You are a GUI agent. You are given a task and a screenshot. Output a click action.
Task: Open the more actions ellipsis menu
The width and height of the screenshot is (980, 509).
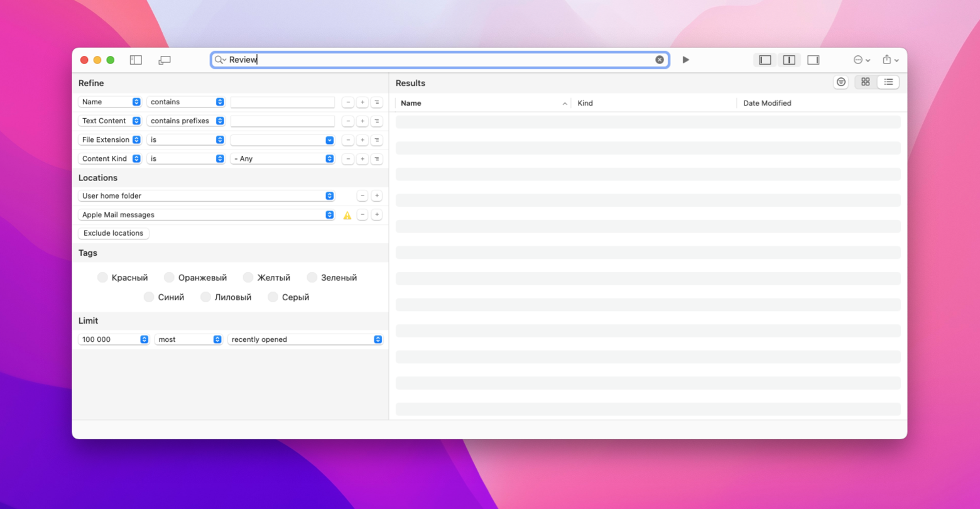pyautogui.click(x=861, y=60)
